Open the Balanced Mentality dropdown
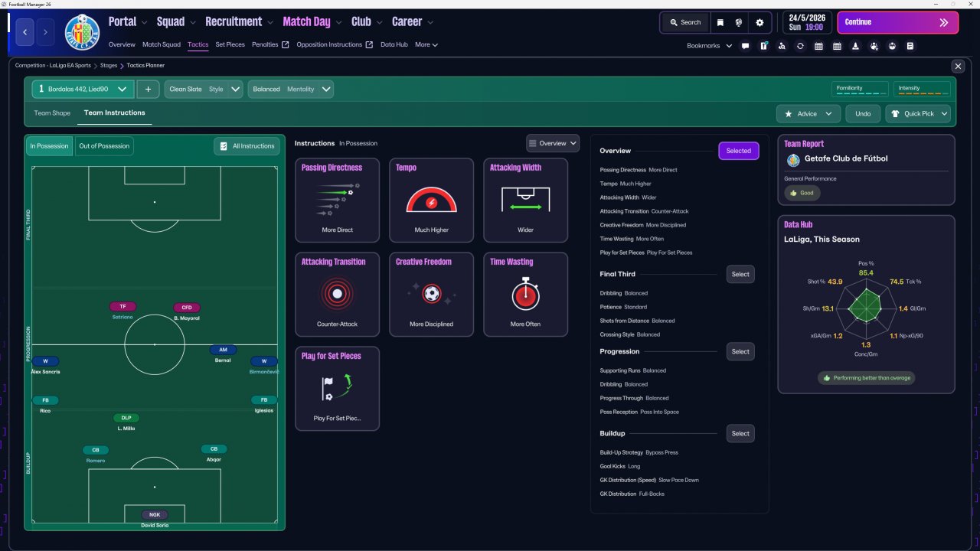 coord(290,89)
